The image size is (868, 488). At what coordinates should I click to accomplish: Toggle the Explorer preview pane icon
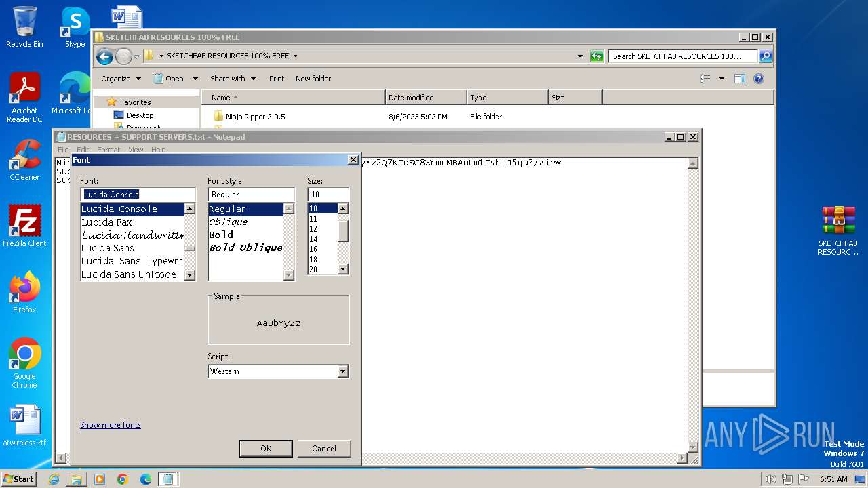[740, 79]
